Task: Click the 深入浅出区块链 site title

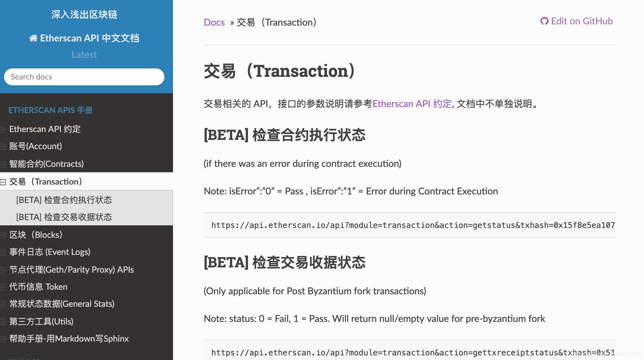Action: 84,14
